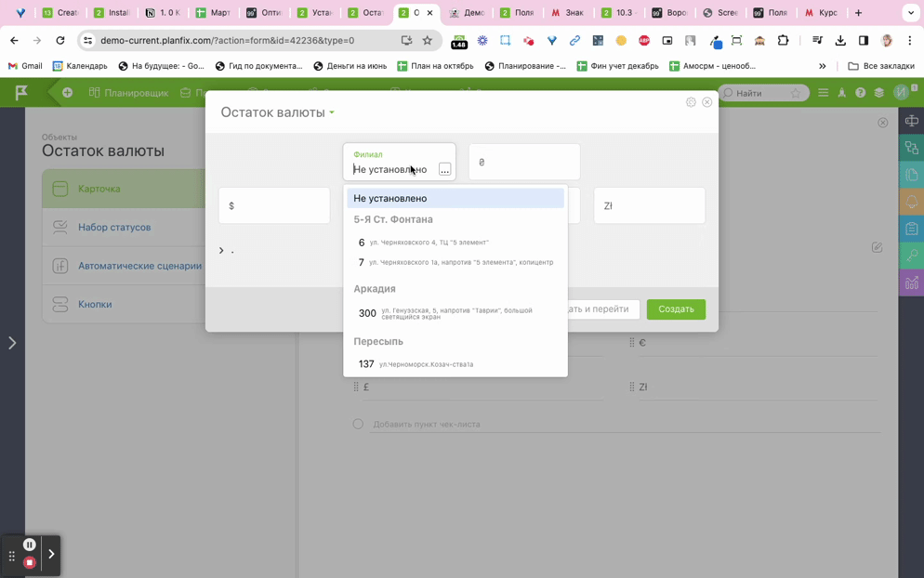
Task: Click the ellipsis button in Филиал field
Action: click(x=444, y=169)
